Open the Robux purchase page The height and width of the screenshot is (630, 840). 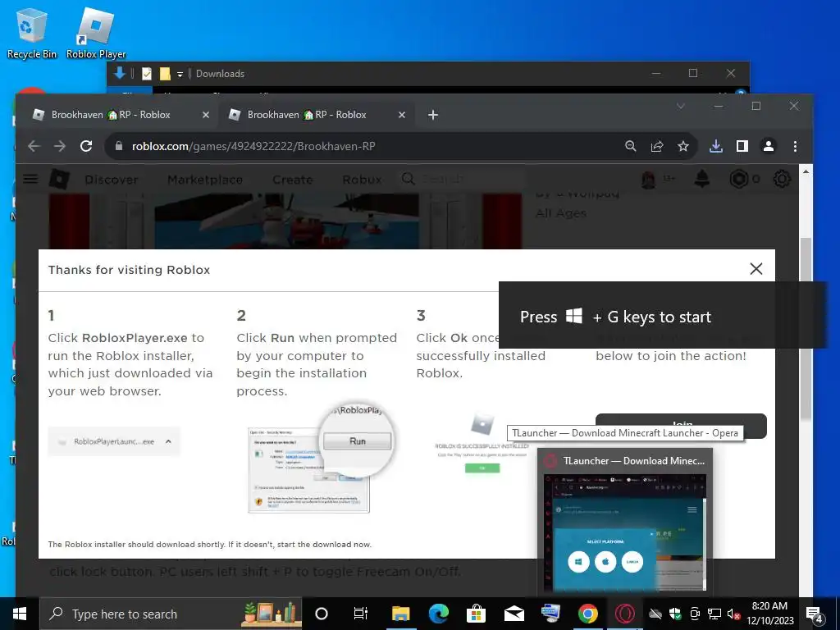click(x=362, y=180)
